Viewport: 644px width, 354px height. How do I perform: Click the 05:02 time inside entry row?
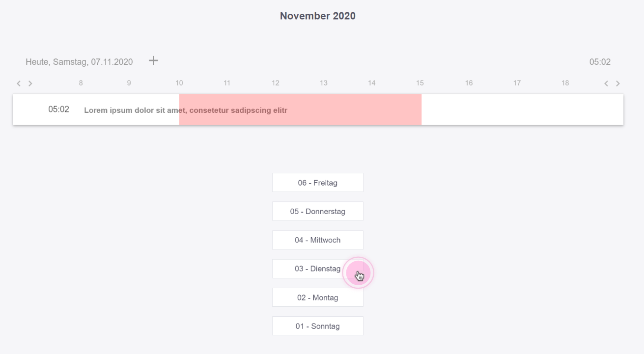click(x=58, y=109)
